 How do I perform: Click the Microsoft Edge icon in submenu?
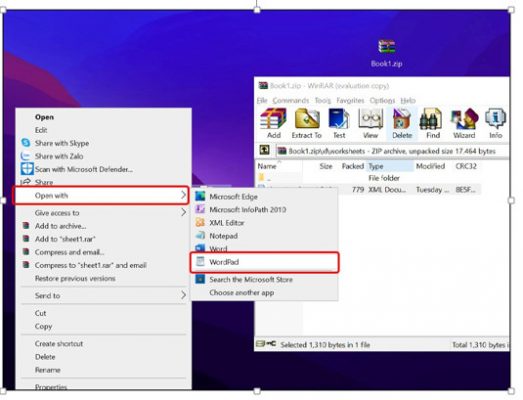point(200,196)
